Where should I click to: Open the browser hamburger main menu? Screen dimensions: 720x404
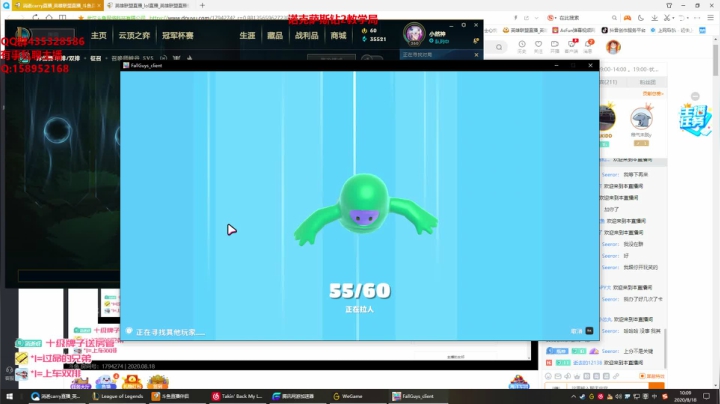(710, 18)
